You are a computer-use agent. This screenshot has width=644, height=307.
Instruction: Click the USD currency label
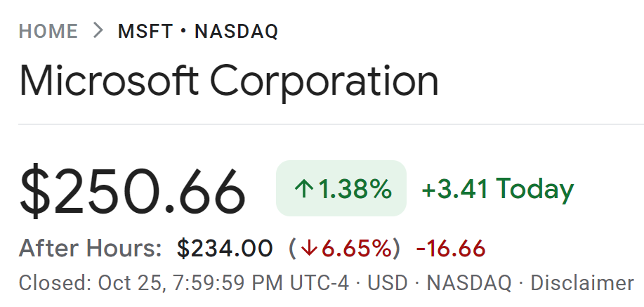point(387,283)
